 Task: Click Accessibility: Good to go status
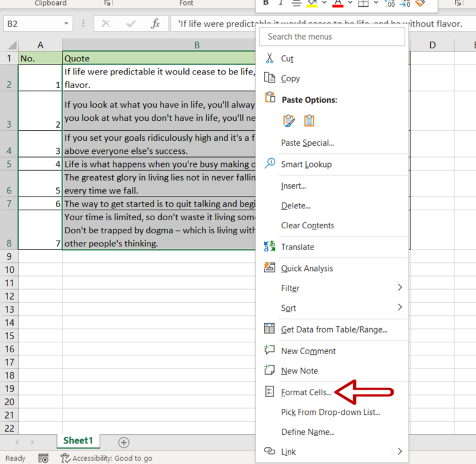107,458
